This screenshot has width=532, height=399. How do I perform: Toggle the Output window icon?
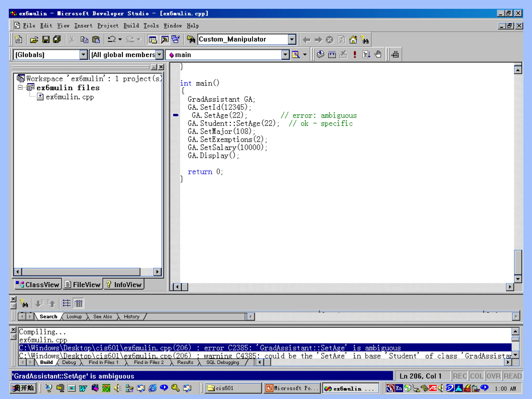[165, 39]
